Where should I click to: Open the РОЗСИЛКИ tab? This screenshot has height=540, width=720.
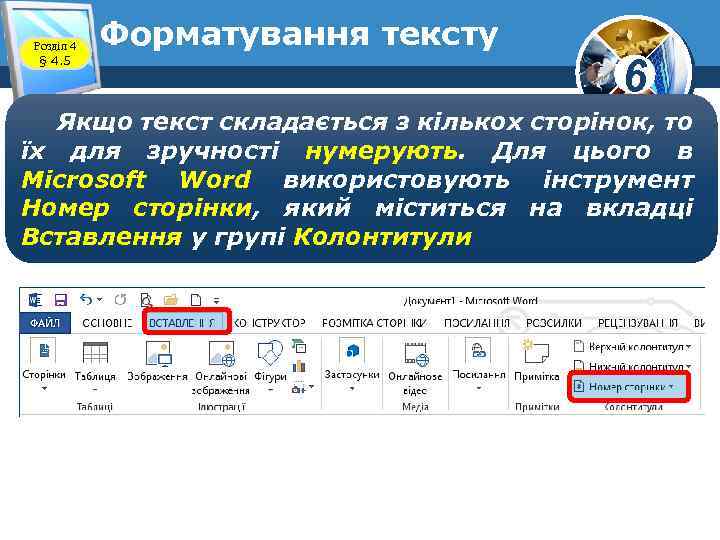point(553,323)
